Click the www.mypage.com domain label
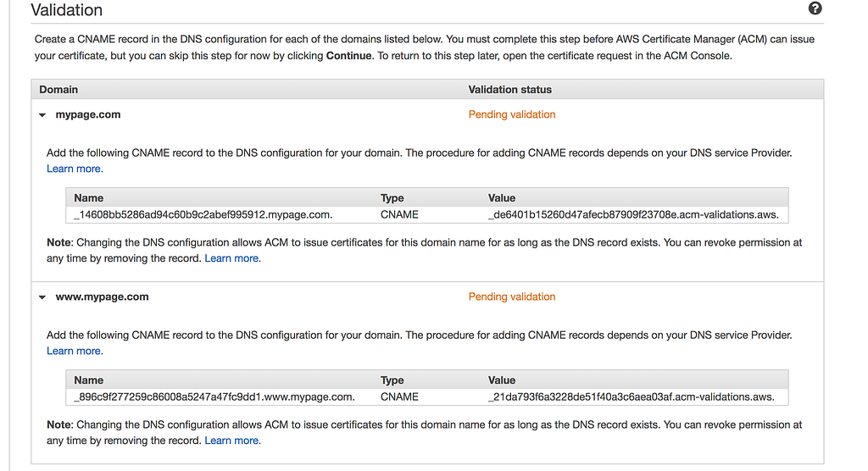This screenshot has width=868, height=471. [x=102, y=296]
